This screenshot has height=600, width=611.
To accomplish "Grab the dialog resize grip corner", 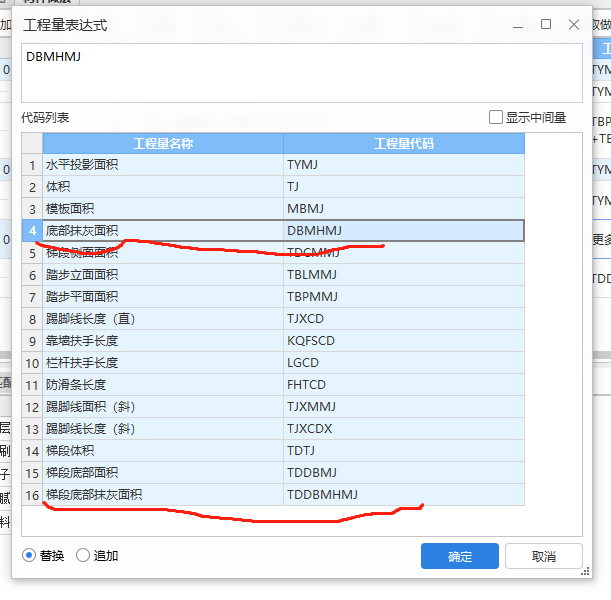I will click(585, 572).
